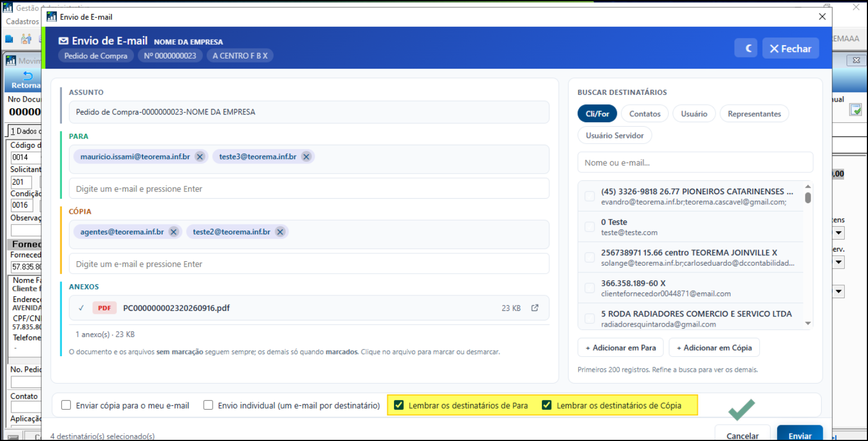The height and width of the screenshot is (441, 868).
Task: Click the Nº 0000000023 header tag
Action: (170, 56)
